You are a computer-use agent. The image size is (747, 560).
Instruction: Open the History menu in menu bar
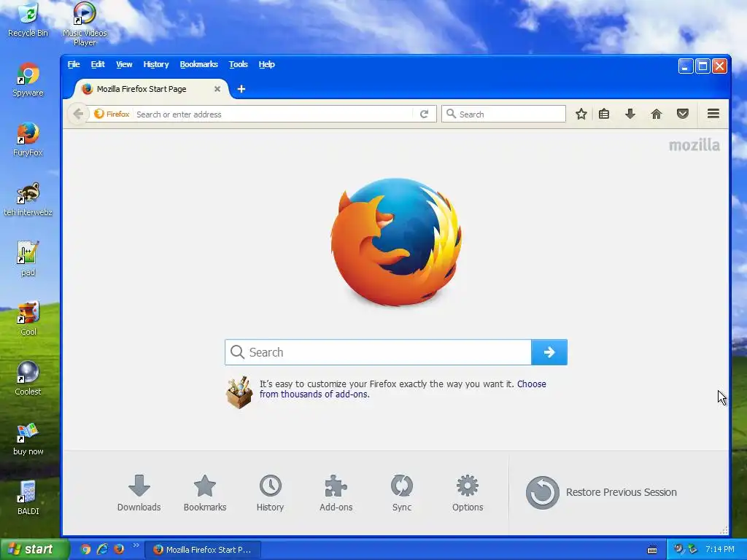coord(156,64)
